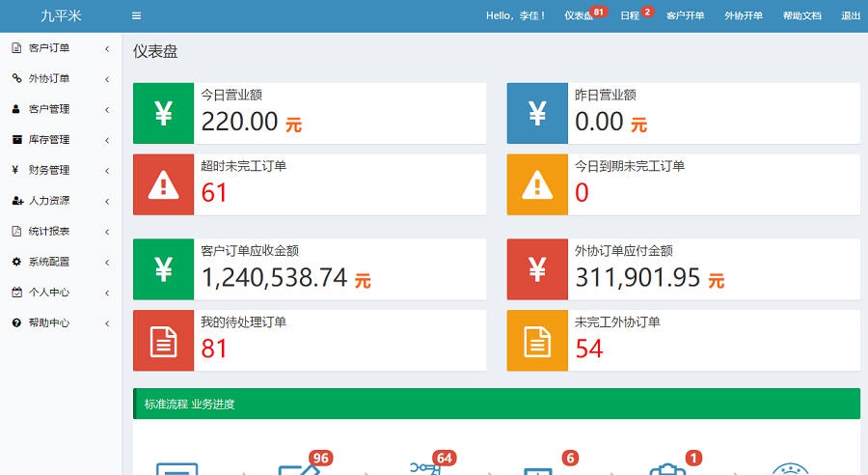Open 外协开单 in the top navigation

pos(744,16)
